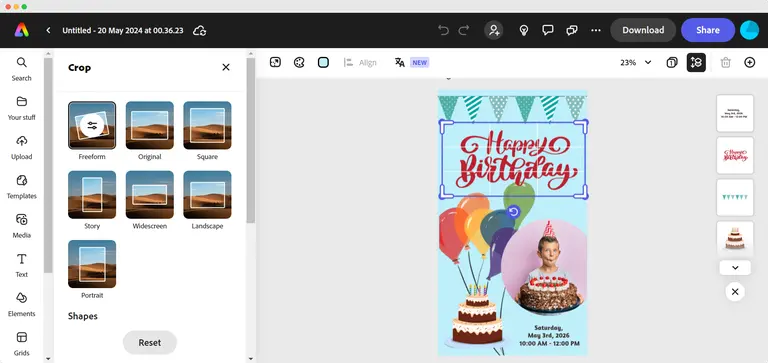Click the sidebar scroll down arrow
Screen dimensions: 768x363
(x=48, y=359)
